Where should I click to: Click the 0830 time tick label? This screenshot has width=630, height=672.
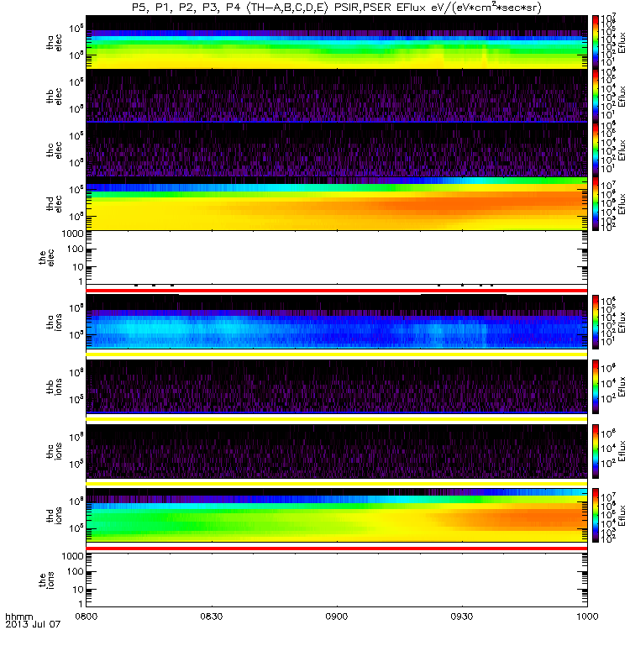212,617
